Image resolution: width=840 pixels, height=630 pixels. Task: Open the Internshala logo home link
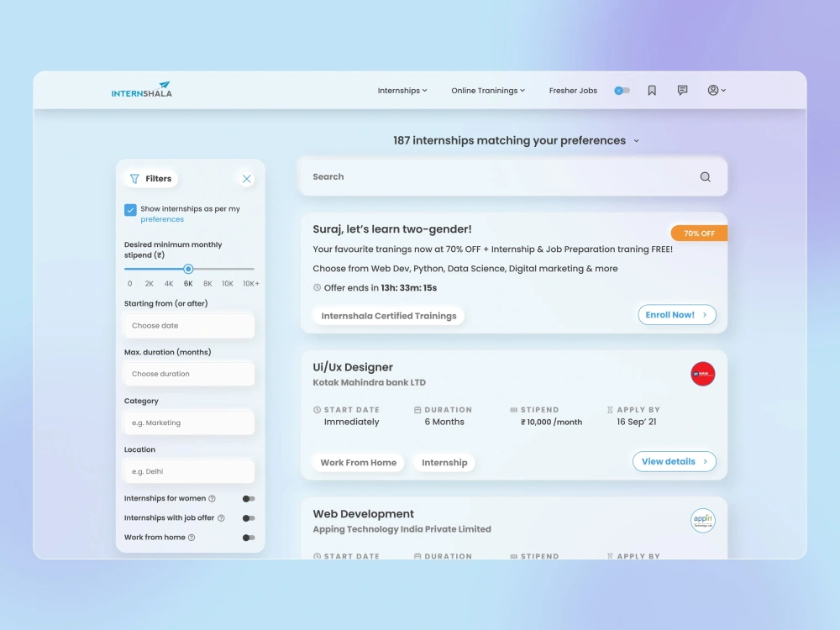pyautogui.click(x=141, y=90)
